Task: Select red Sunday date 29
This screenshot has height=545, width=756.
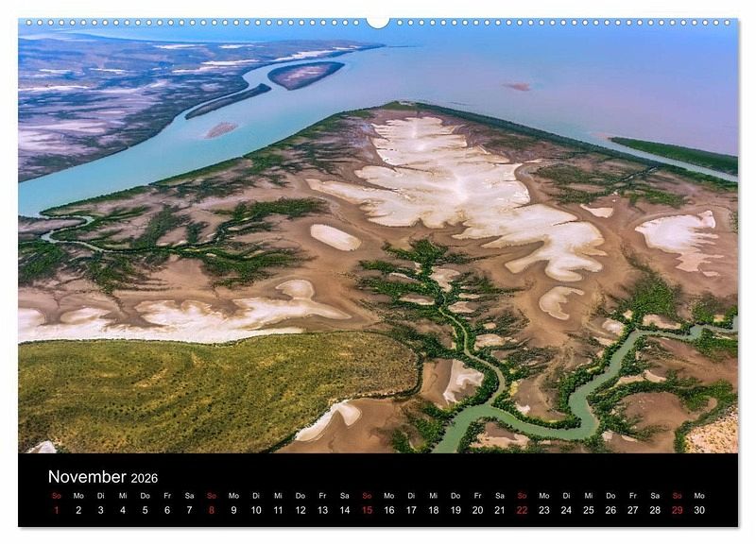Action: point(677,510)
